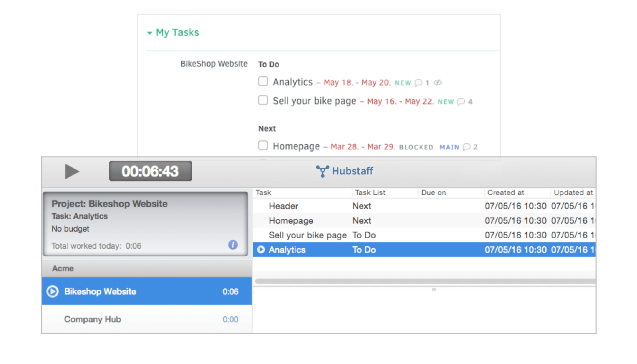
Task: Click May 18 - May 20 date range
Action: click(357, 83)
